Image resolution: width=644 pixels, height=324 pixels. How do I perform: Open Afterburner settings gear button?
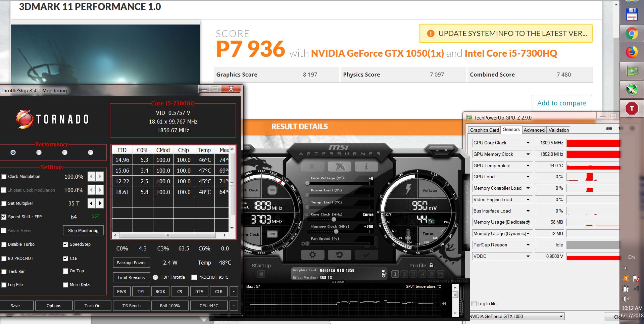[312, 255]
